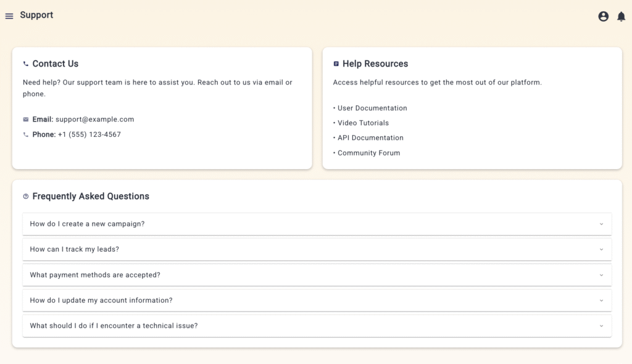
Task: Click the Frequently Asked Questions help icon
Action: [x=26, y=196]
